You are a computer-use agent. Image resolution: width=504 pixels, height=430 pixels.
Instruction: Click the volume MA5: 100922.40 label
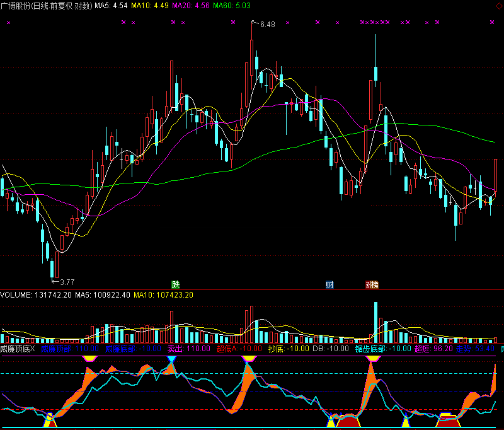[x=103, y=295]
